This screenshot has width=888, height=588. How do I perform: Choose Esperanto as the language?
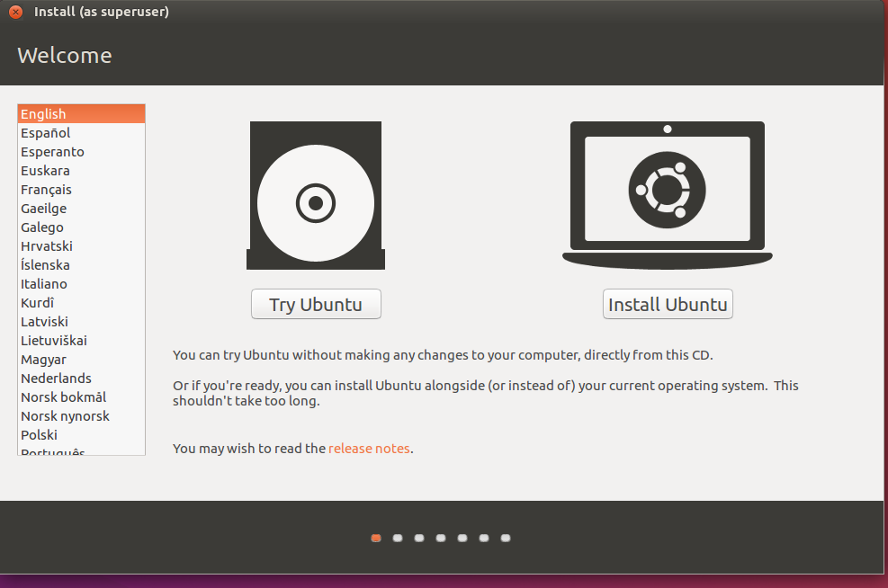pyautogui.click(x=82, y=152)
